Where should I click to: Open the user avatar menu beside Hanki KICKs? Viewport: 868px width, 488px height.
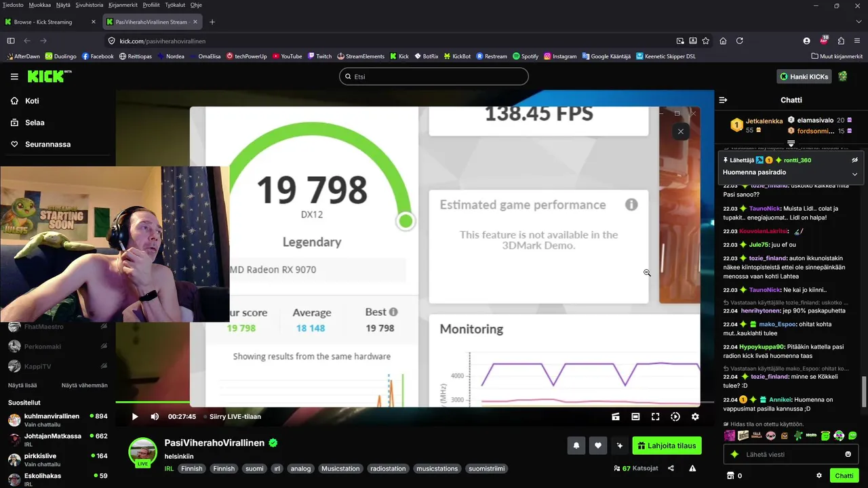pyautogui.click(x=843, y=77)
